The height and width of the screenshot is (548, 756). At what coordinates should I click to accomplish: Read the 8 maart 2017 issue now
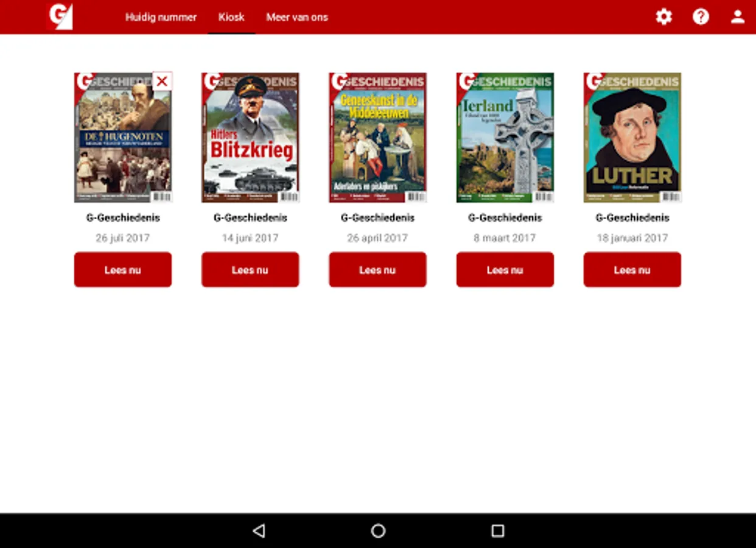tap(505, 270)
